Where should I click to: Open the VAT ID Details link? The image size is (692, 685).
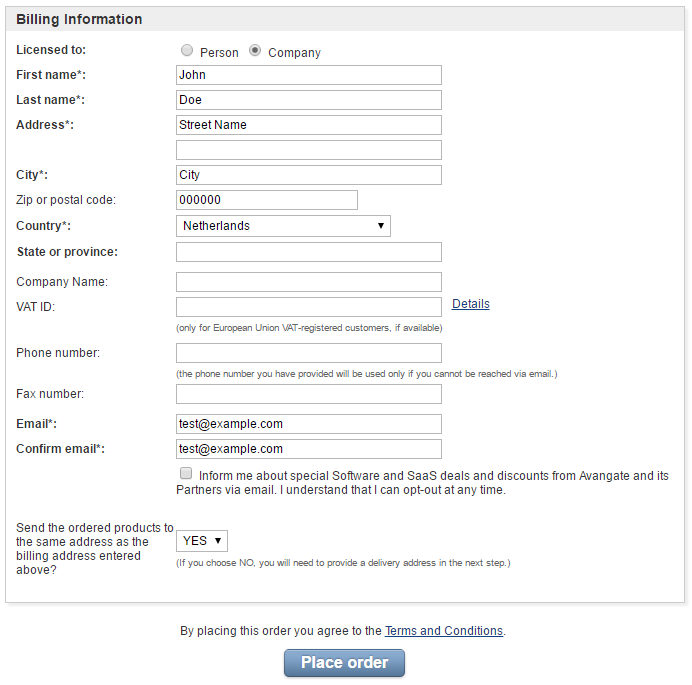470,304
